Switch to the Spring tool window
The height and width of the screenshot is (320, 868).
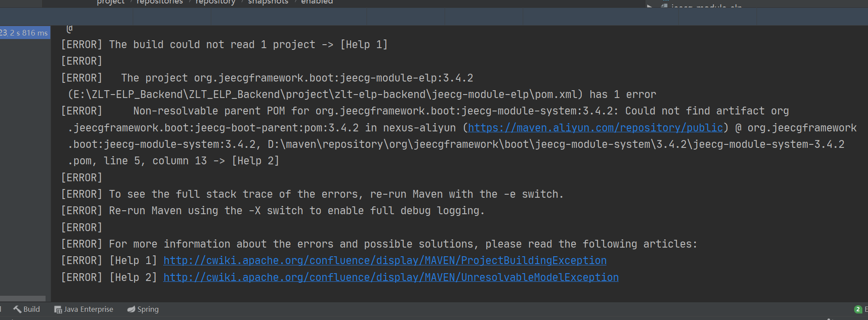[143, 309]
